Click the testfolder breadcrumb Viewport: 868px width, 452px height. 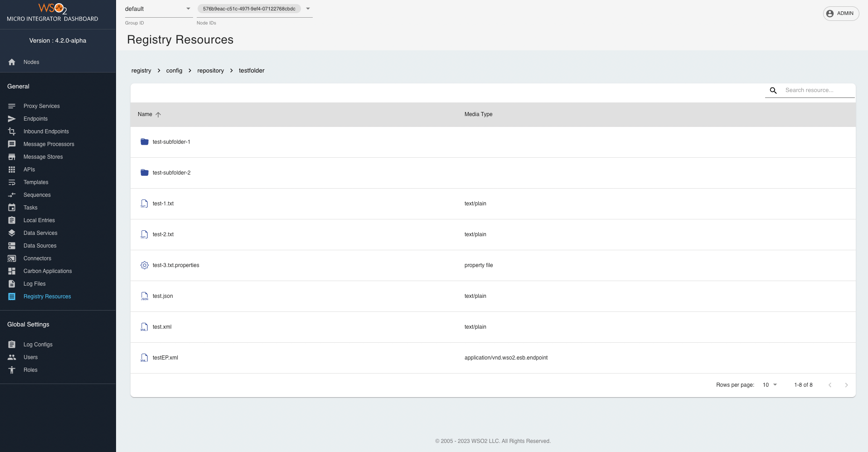click(x=252, y=70)
